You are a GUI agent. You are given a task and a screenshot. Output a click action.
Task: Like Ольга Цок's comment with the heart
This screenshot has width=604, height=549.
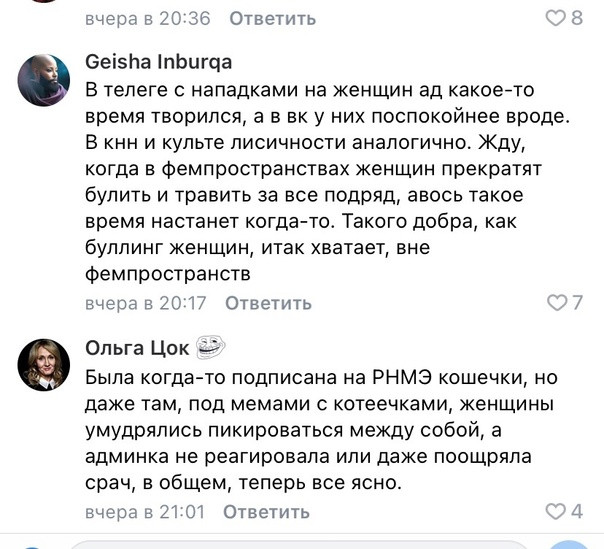[x=555, y=511]
